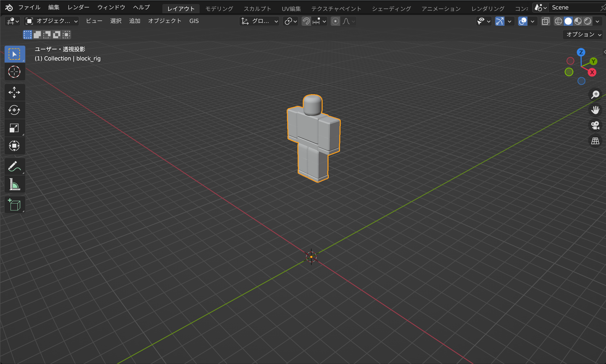This screenshot has height=364, width=606.
Task: Toggle snapping magnet
Action: (x=306, y=21)
